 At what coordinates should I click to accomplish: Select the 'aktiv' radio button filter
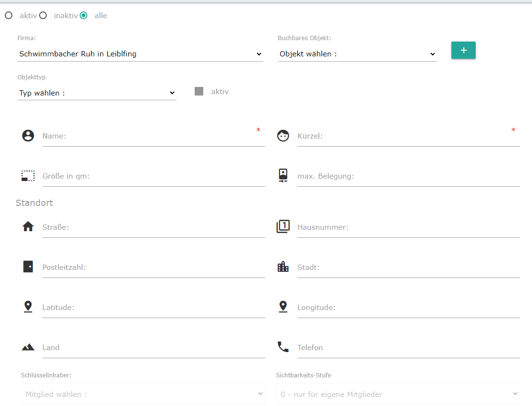tap(9, 16)
